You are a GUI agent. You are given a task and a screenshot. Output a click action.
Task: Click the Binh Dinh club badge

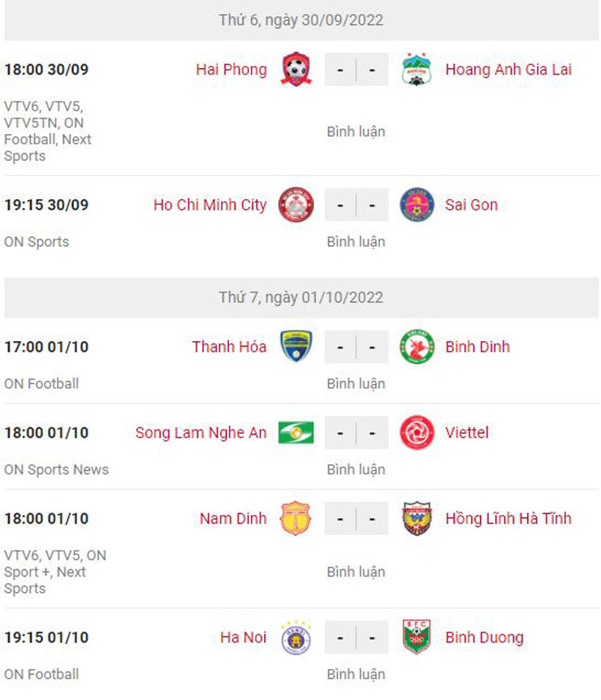pyautogui.click(x=417, y=347)
